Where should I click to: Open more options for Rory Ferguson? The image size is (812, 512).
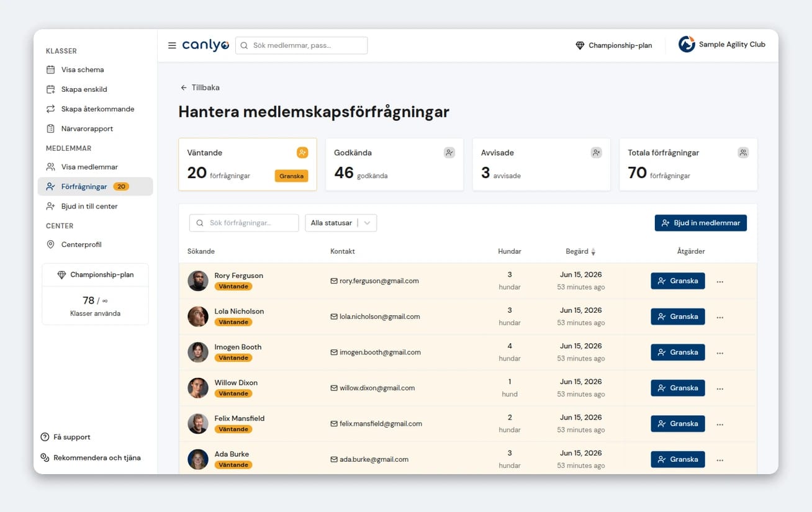click(x=720, y=281)
